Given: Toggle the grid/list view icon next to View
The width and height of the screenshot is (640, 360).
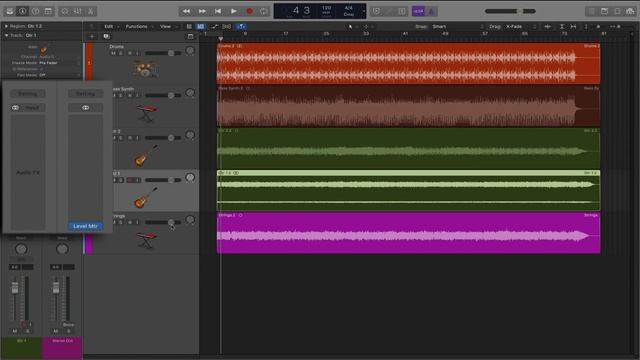Looking at the screenshot, I should coord(189,27).
